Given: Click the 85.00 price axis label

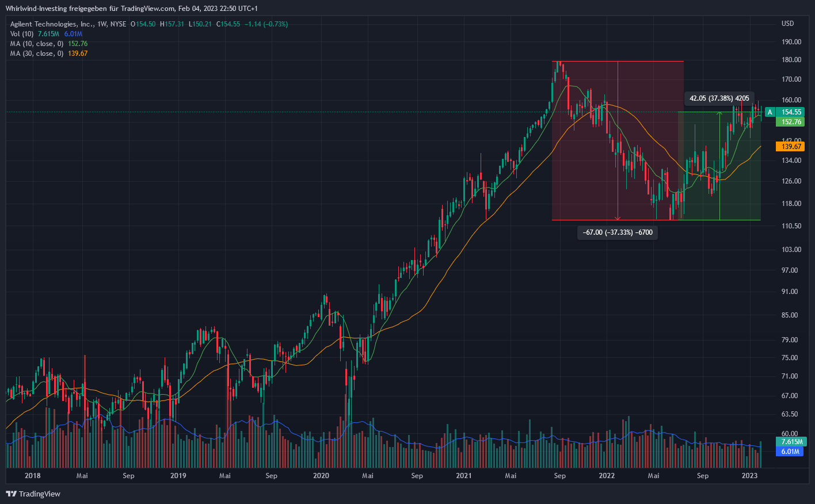Looking at the screenshot, I should [x=790, y=315].
